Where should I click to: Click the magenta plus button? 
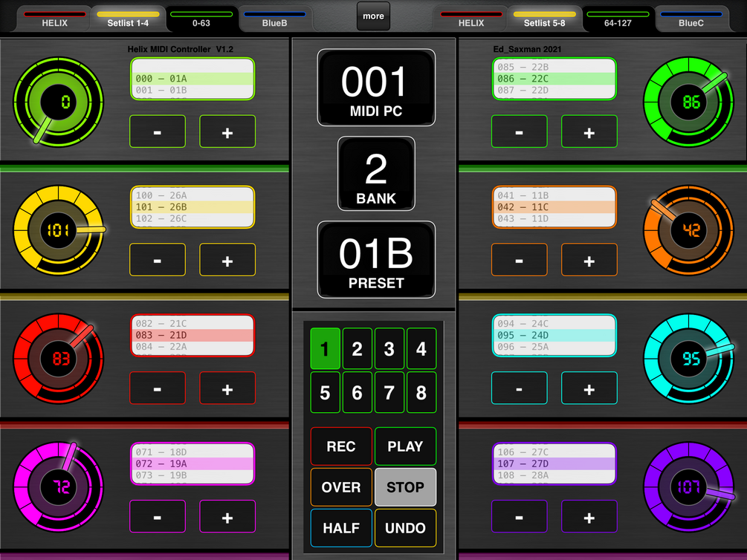[227, 516]
